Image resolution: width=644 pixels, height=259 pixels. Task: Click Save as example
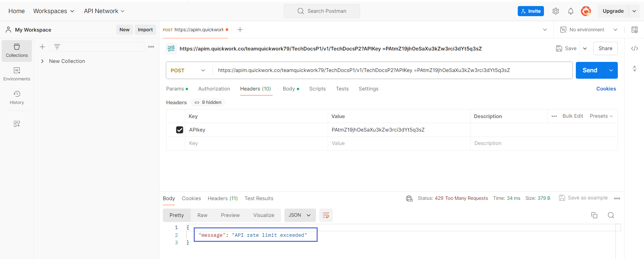(x=584, y=198)
